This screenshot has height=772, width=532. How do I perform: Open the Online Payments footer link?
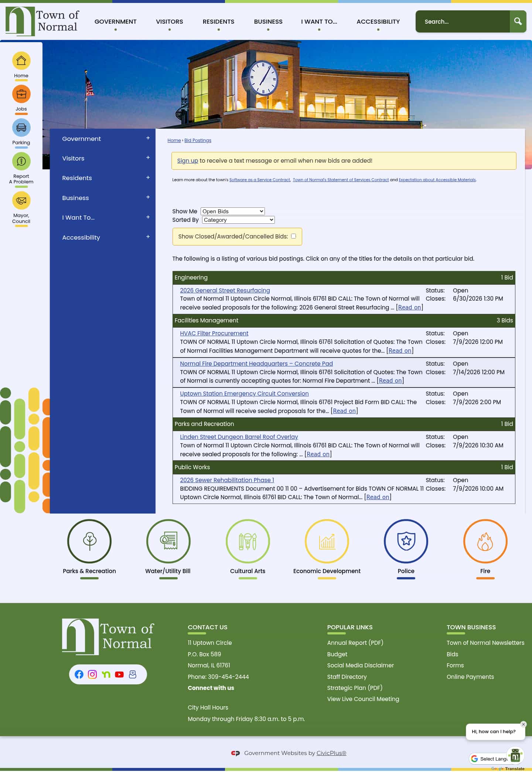click(x=470, y=677)
